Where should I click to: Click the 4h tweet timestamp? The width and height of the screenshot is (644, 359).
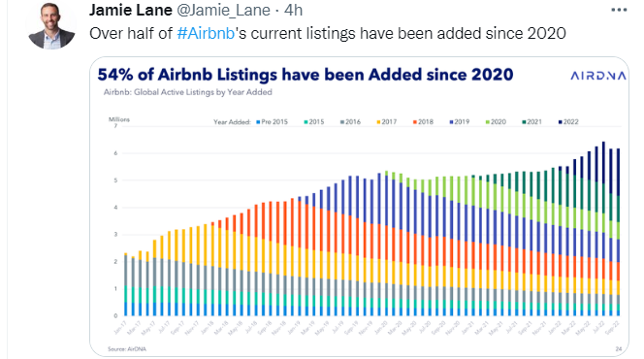click(293, 10)
